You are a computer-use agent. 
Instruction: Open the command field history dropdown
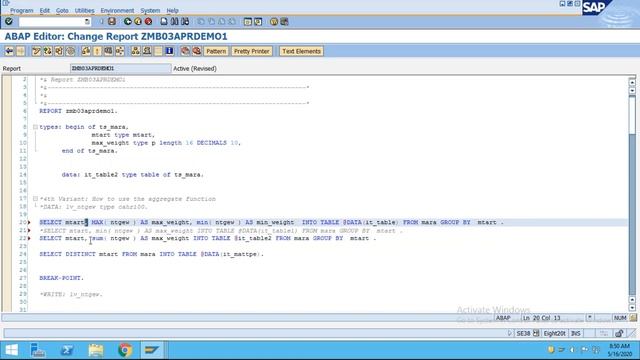pyautogui.click(x=87, y=21)
